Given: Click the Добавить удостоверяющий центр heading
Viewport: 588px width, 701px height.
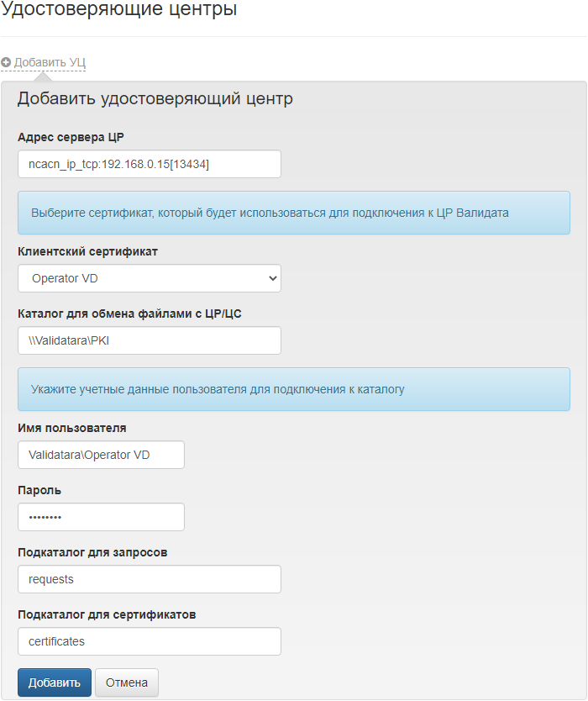Looking at the screenshot, I should (x=155, y=99).
